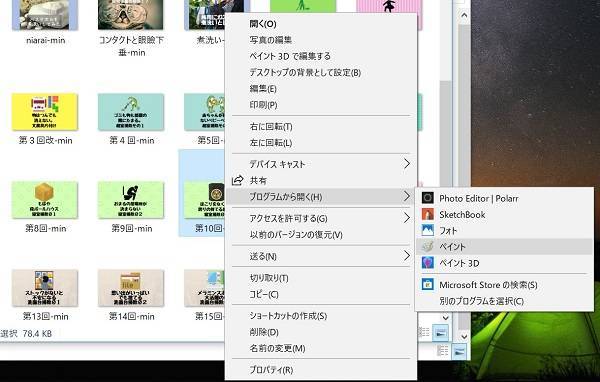The image size is (600, 382).
Task: Select the コンタクトと眼瞼下垂-min thumbnail
Action: click(131, 15)
